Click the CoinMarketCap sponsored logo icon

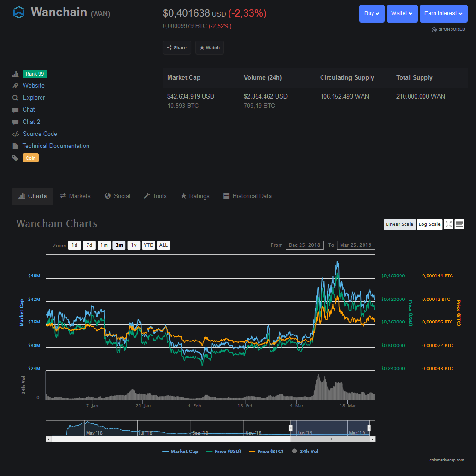pos(434,29)
